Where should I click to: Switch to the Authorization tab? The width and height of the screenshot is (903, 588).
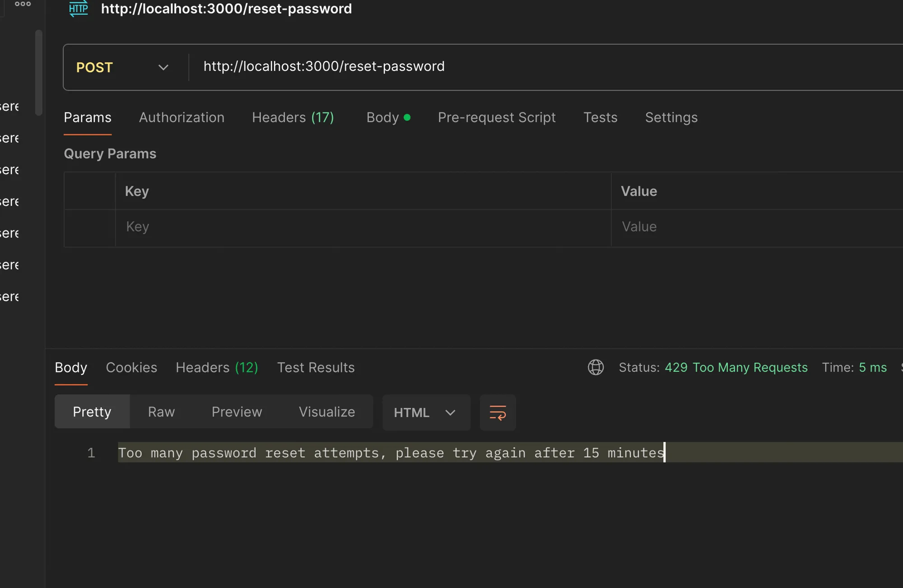tap(182, 117)
